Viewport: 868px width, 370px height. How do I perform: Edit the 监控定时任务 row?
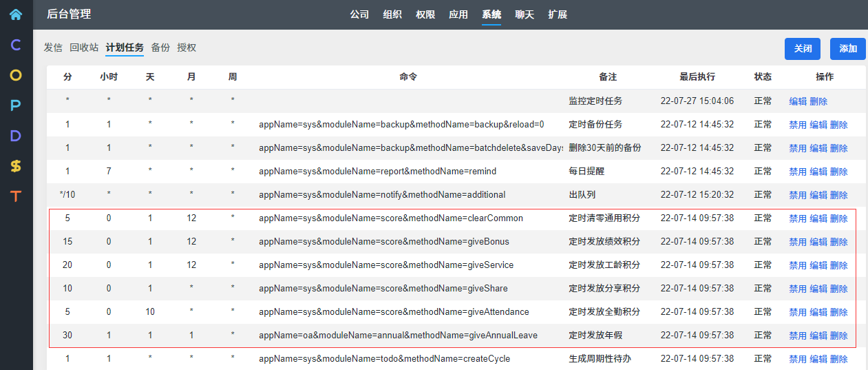[x=798, y=101]
